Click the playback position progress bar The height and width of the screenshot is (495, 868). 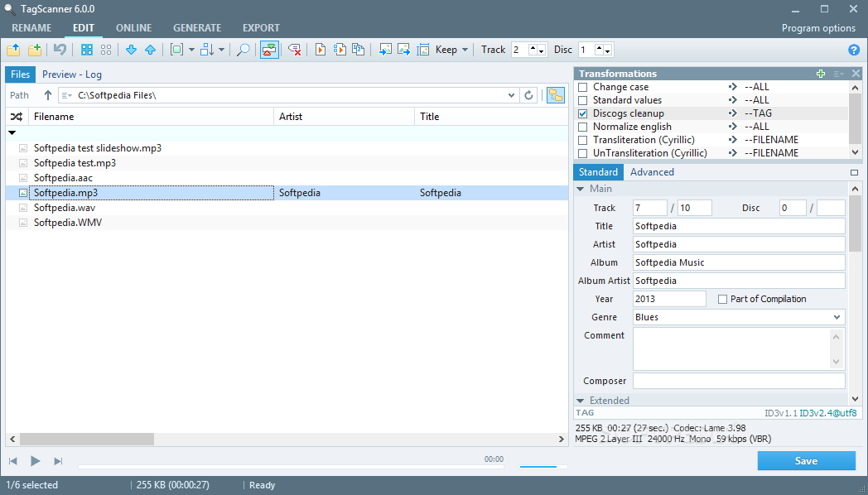pyautogui.click(x=292, y=468)
